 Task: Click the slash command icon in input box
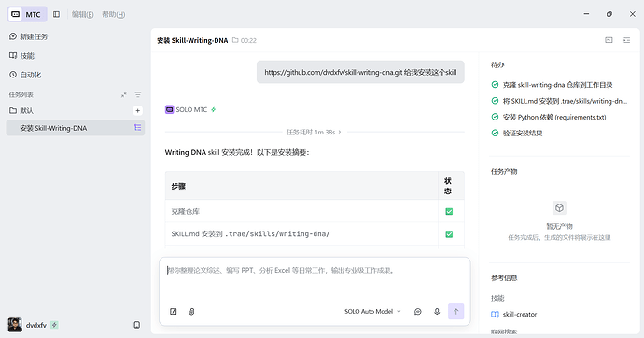[x=174, y=311]
